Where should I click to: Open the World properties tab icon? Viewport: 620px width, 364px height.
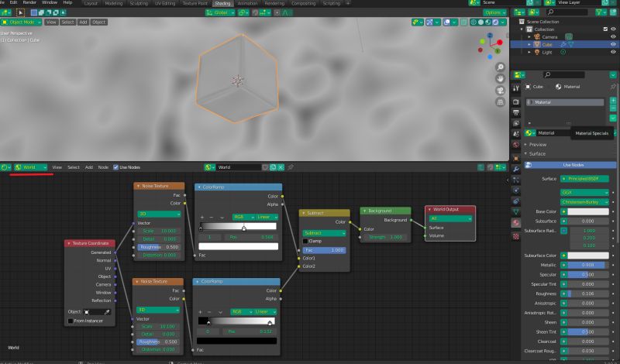coord(515,145)
